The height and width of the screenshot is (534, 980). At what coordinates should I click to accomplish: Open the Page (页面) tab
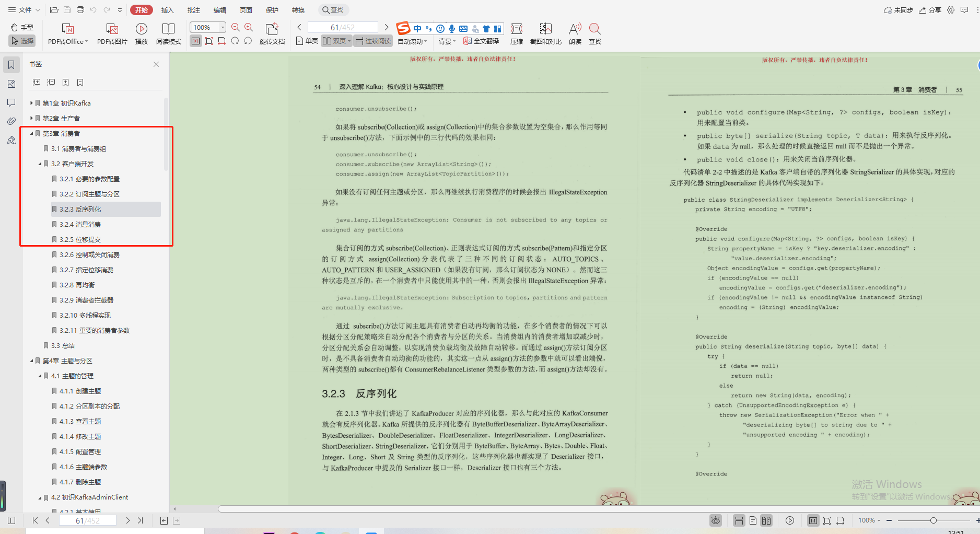coord(246,10)
